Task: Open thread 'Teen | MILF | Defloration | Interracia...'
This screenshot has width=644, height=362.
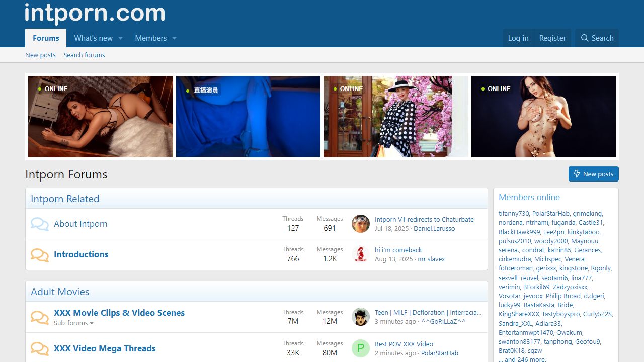Action: pyautogui.click(x=428, y=312)
